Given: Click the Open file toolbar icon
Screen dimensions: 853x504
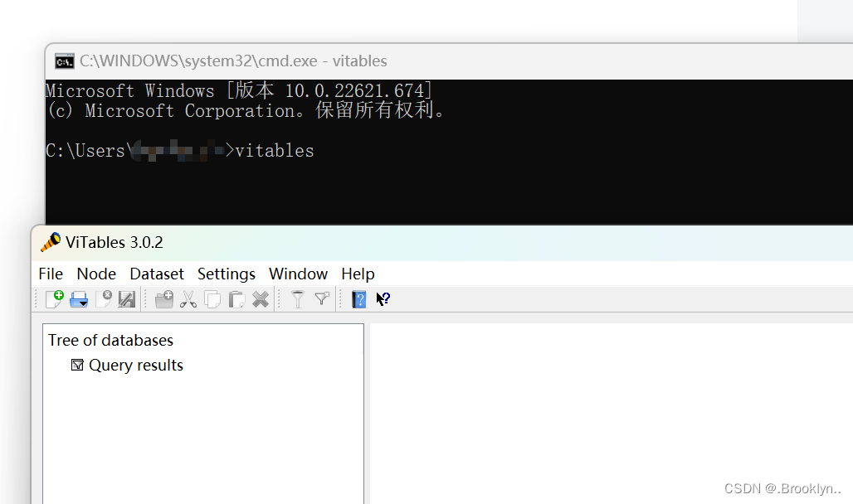Looking at the screenshot, I should click(79, 299).
